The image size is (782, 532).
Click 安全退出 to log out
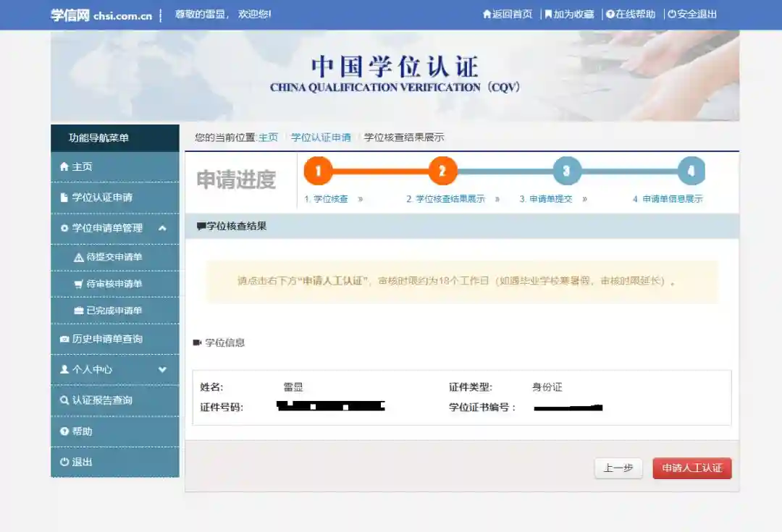click(692, 14)
